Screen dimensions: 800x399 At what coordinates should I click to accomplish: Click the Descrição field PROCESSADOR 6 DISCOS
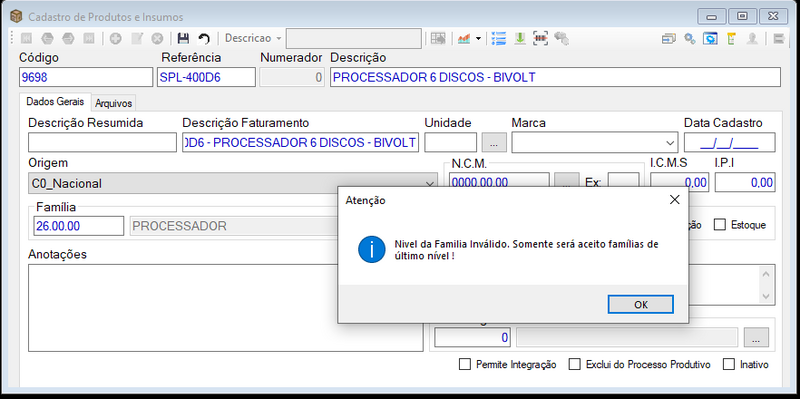tap(556, 77)
